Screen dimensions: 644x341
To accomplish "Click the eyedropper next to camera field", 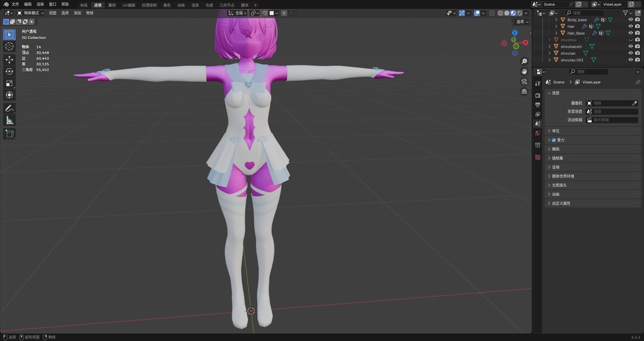I will coord(635,103).
